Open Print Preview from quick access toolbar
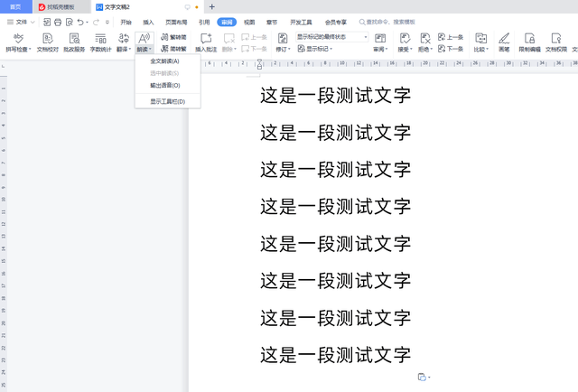This screenshot has height=392, width=578. click(70, 22)
